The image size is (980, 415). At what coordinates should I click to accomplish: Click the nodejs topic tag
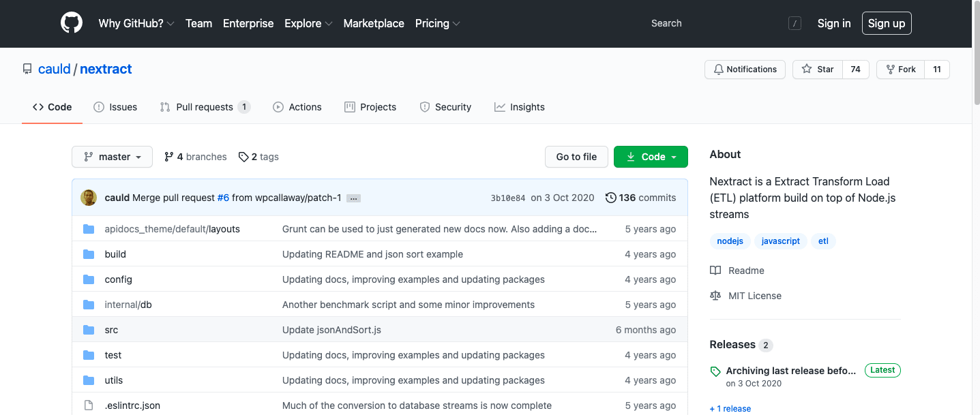tap(730, 241)
